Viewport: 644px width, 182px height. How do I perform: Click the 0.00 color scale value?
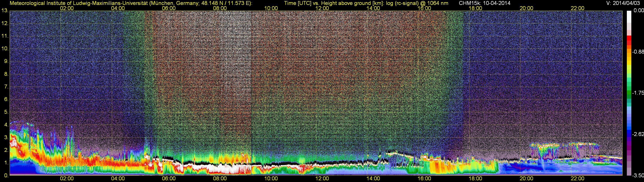(x=638, y=10)
